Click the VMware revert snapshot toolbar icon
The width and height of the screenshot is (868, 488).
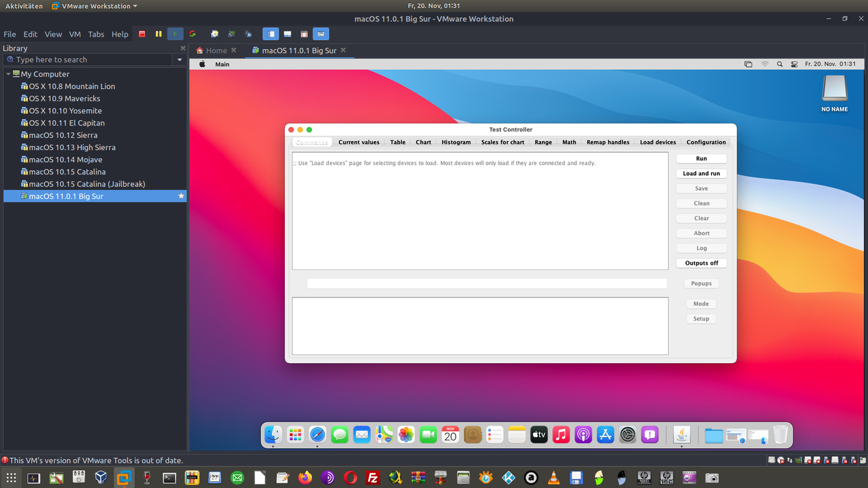[231, 34]
